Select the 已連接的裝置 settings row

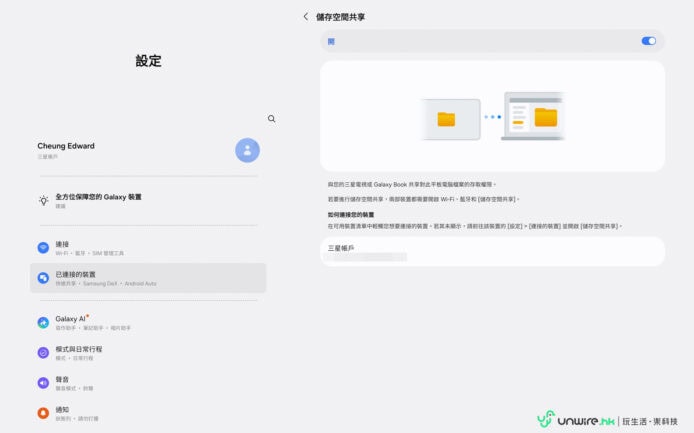point(148,278)
